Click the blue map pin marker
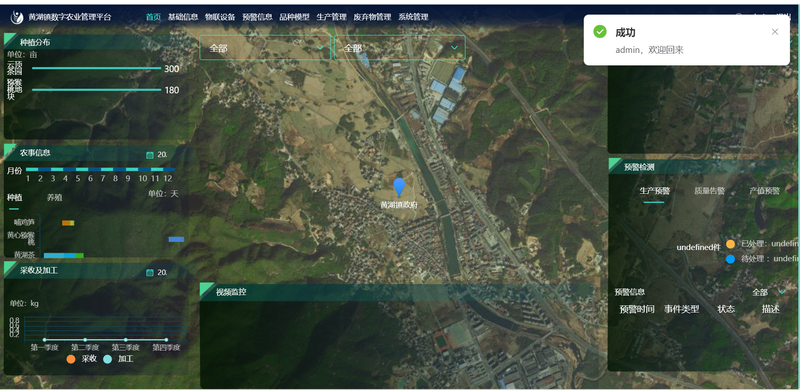This screenshot has height=390, width=800. (399, 187)
